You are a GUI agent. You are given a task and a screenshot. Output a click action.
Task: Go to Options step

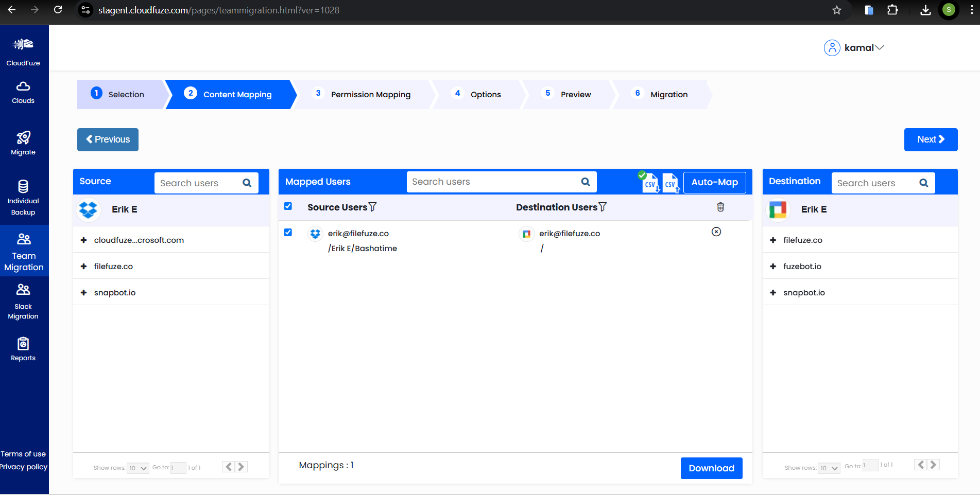478,94
